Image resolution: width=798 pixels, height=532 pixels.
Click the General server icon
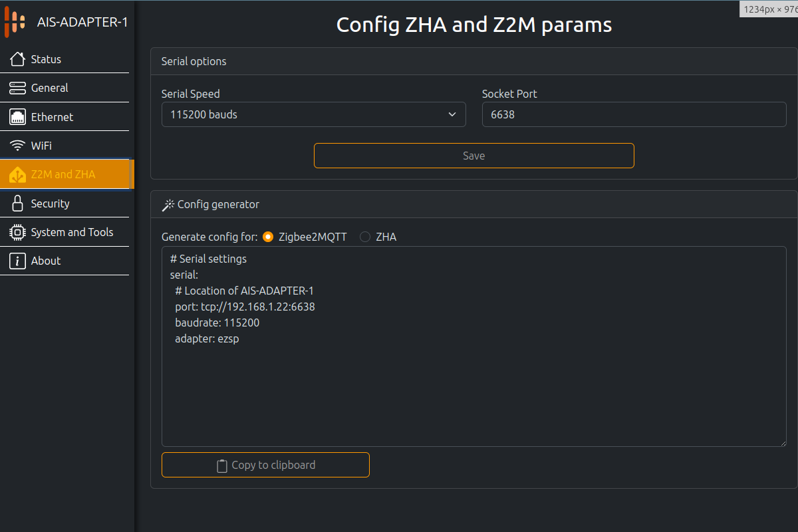[18, 88]
